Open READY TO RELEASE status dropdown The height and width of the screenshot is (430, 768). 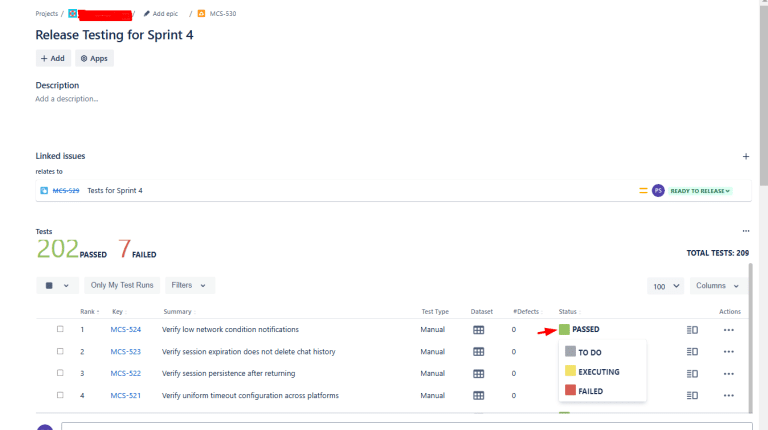point(700,191)
